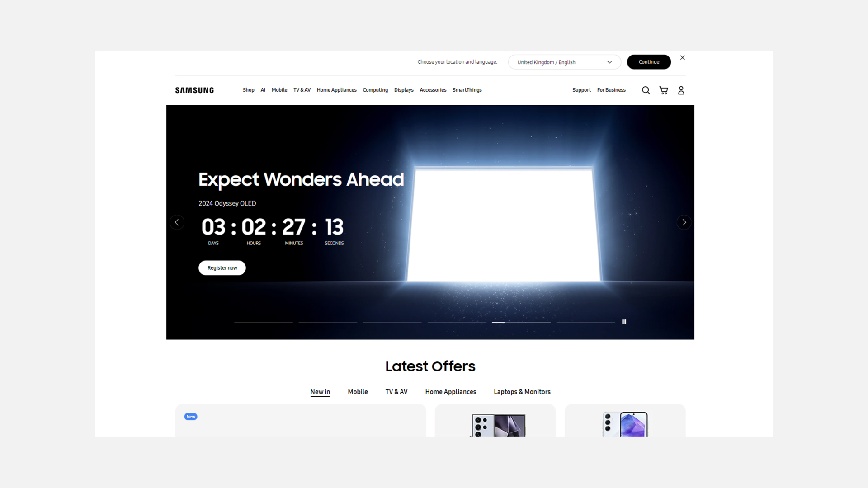Close the location language banner
This screenshot has width=868, height=488.
click(x=683, y=58)
